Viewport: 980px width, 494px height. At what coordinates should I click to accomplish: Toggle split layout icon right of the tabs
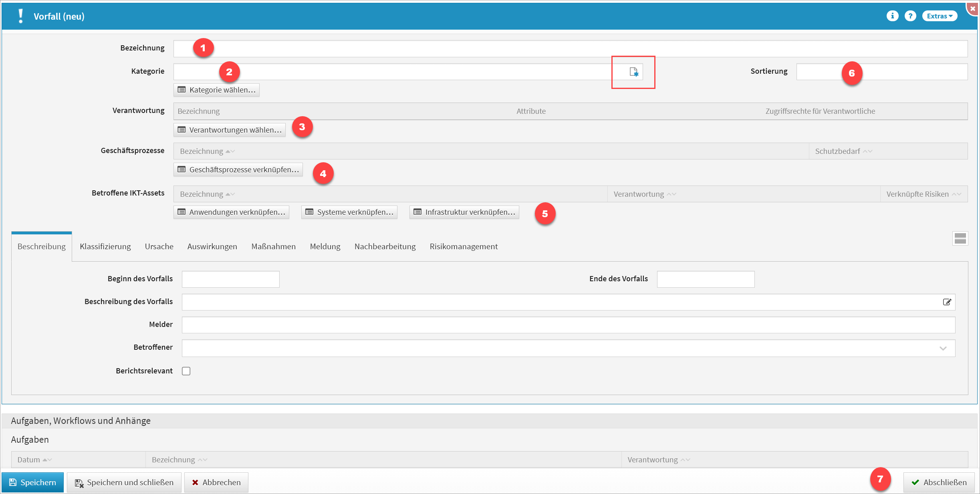pyautogui.click(x=960, y=239)
